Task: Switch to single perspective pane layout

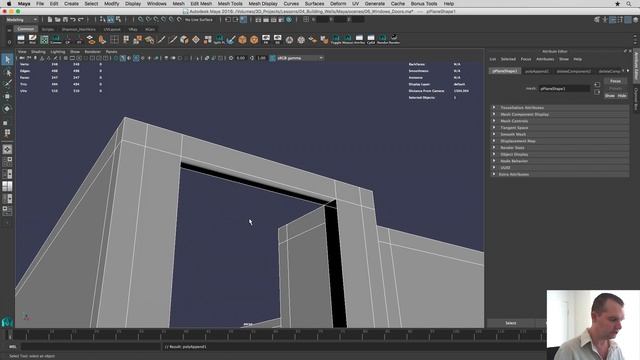Action: click(x=7, y=149)
